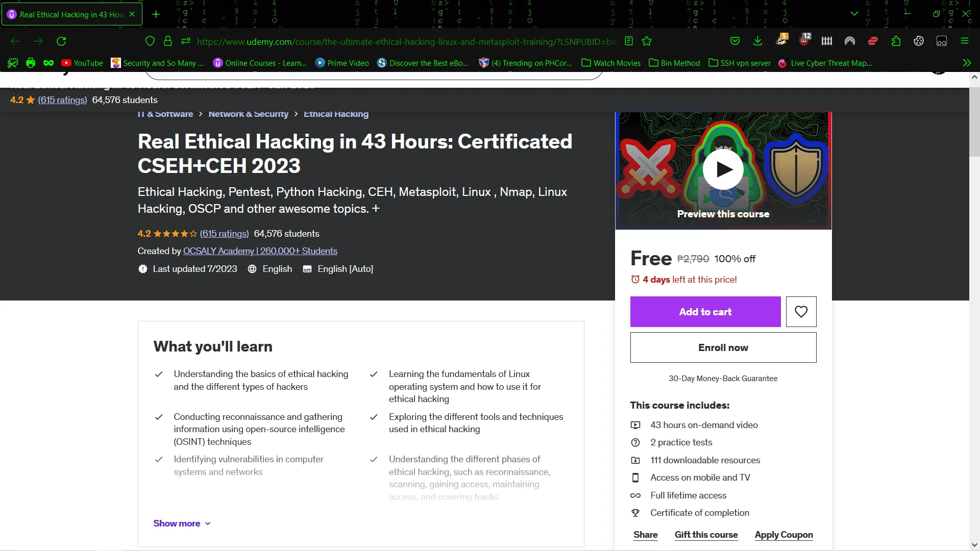The height and width of the screenshot is (551, 980).
Task: Click Apply Coupon
Action: [x=784, y=535]
